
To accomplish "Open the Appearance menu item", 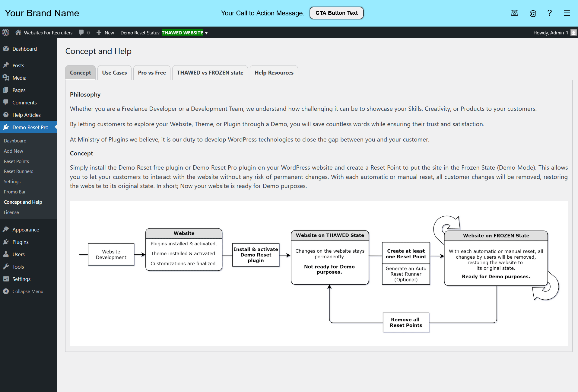I will 26,230.
